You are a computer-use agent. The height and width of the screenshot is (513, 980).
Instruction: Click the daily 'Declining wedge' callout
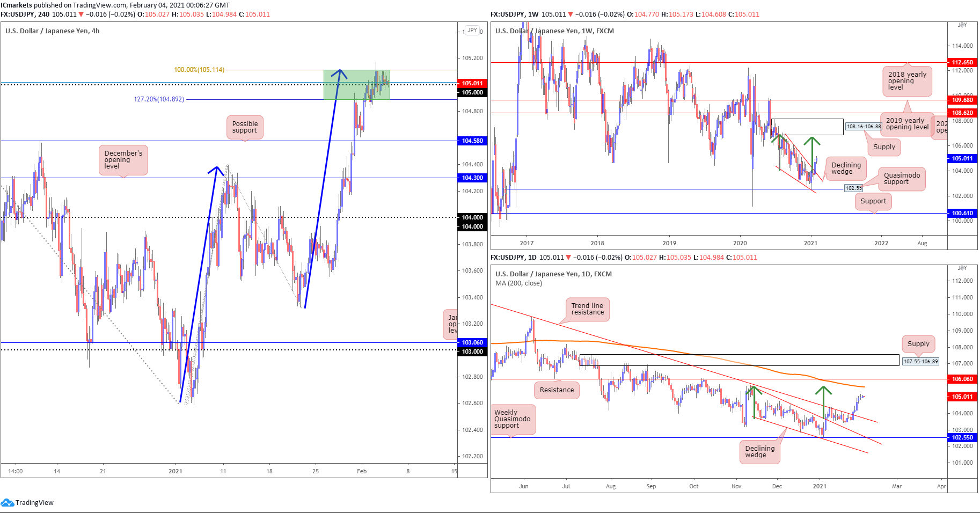(x=759, y=452)
